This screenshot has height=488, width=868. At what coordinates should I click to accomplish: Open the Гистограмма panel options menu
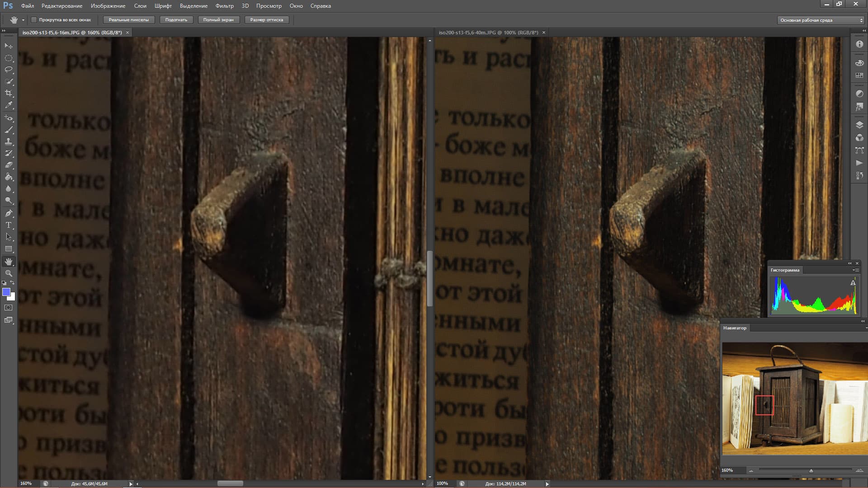click(855, 270)
